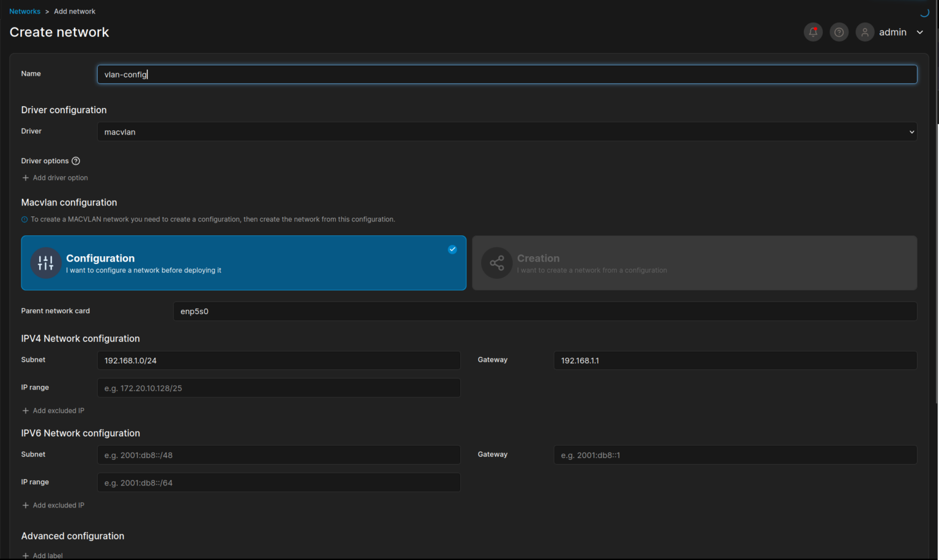Click the info icon beside the MACVLAN note
Image resolution: width=939 pixels, height=560 pixels.
[24, 219]
